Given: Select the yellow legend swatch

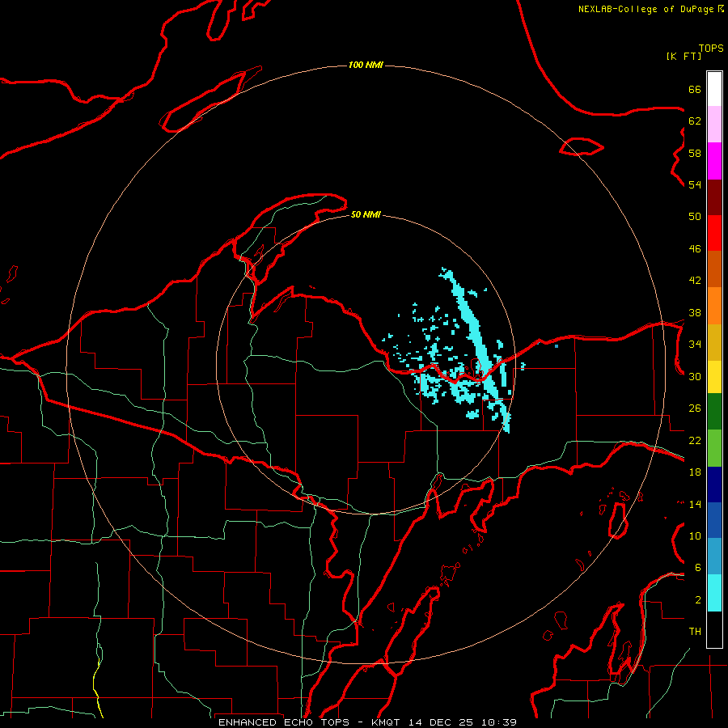Looking at the screenshot, I should [714, 376].
